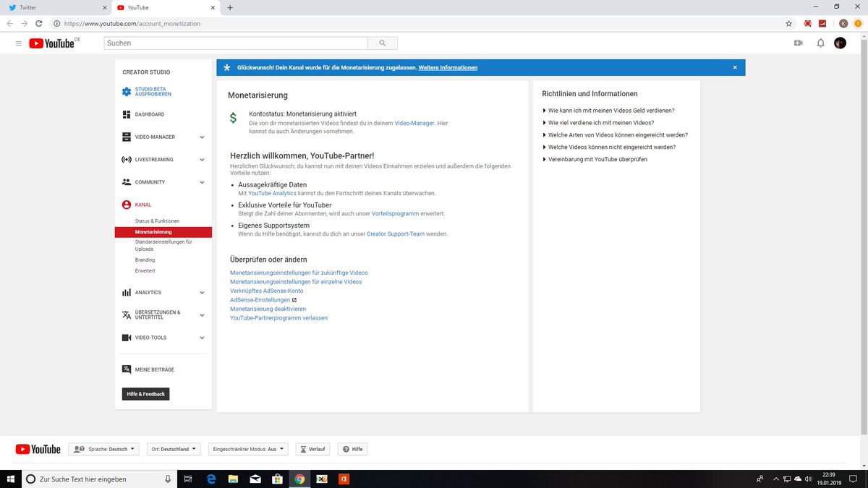Click the Studio Beta gear icon
This screenshot has height=488, width=868.
coord(127,92)
